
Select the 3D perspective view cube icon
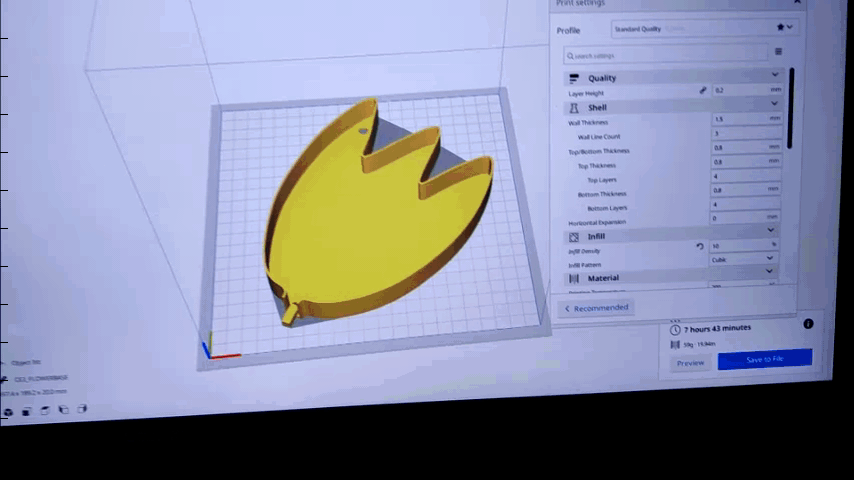pos(8,412)
